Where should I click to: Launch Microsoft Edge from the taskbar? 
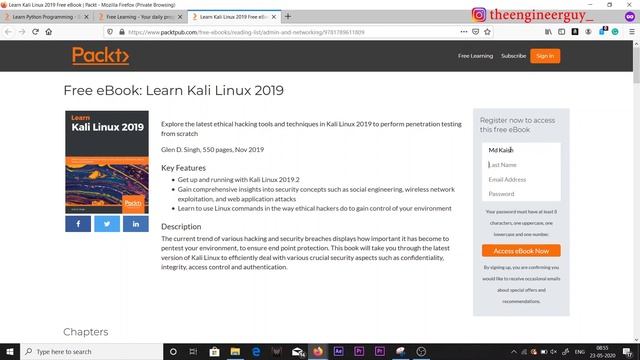[256, 351]
